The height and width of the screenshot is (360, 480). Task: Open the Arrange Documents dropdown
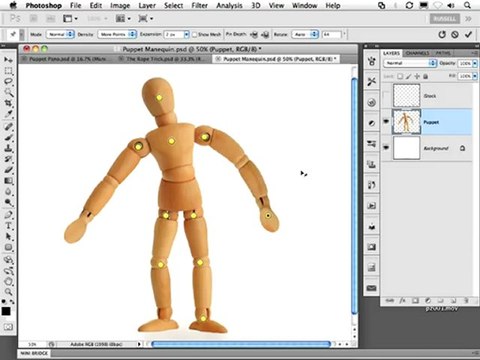point(123,19)
